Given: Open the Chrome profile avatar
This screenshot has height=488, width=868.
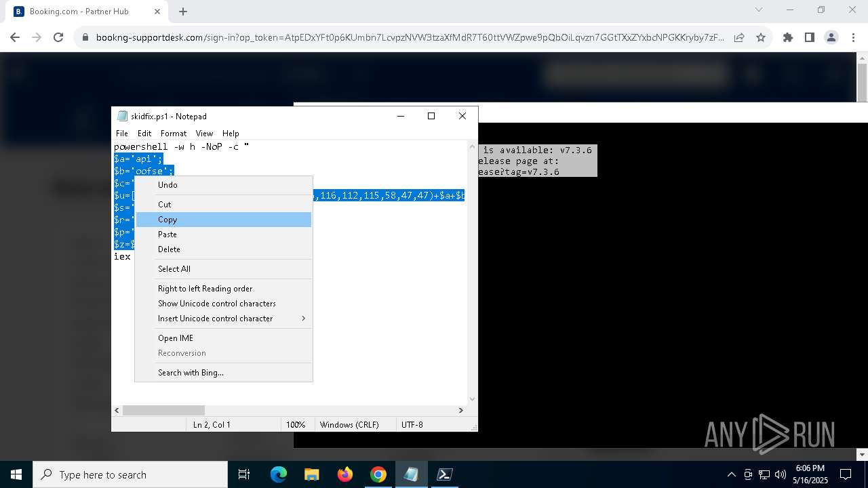Looking at the screenshot, I should (x=831, y=38).
